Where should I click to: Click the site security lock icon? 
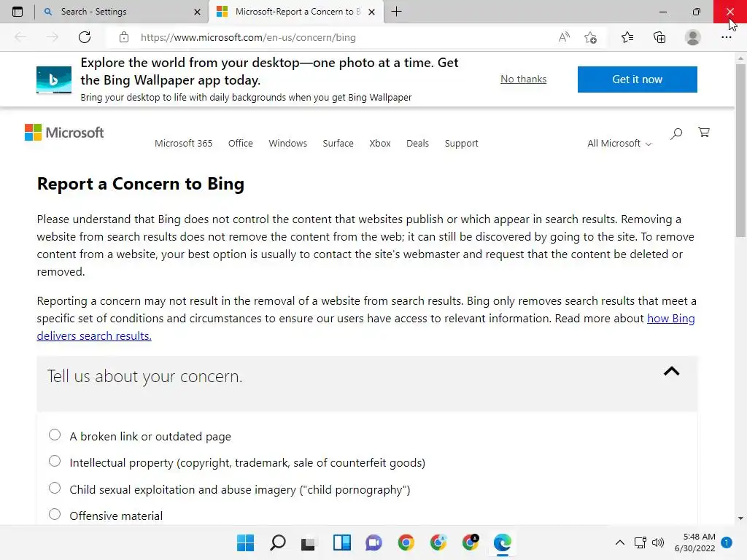124,37
